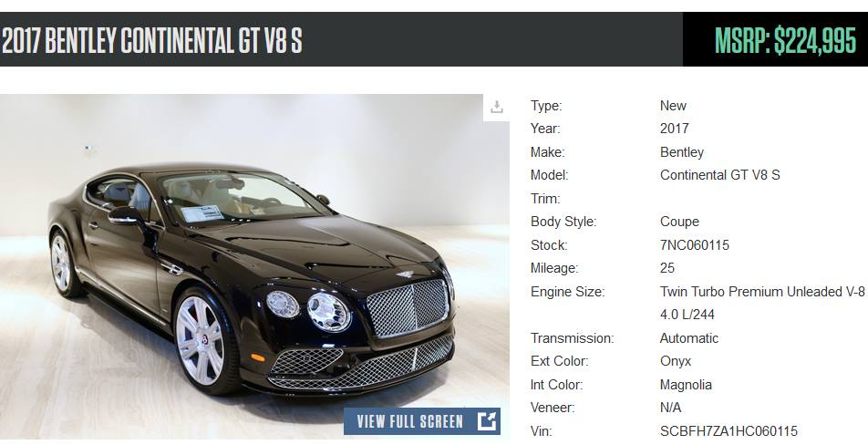The height and width of the screenshot is (445, 868).
Task: Click the Engine Size label
Action: click(x=567, y=292)
